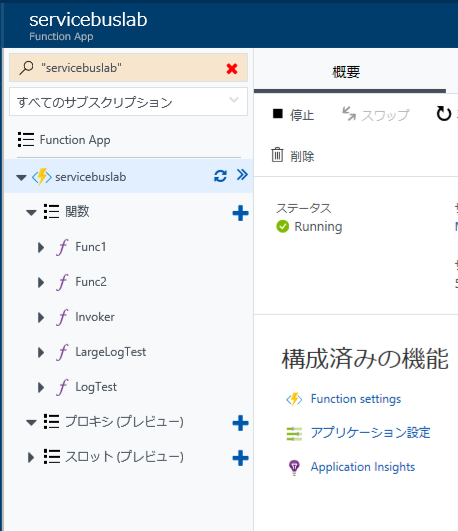458x531 pixels.
Task: Open the すべてのサブスクリプション dropdown
Action: (128, 102)
